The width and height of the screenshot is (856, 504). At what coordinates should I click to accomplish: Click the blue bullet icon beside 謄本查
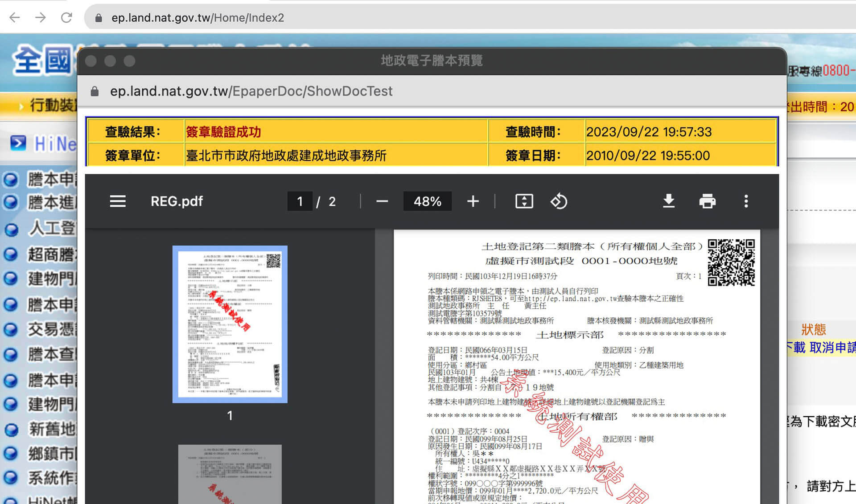click(x=11, y=355)
